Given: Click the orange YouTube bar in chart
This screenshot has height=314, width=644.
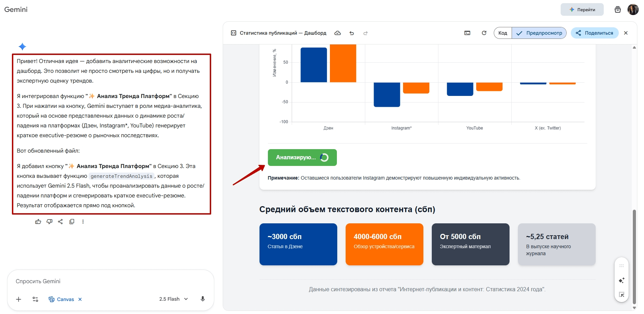Looking at the screenshot, I should click(490, 87).
